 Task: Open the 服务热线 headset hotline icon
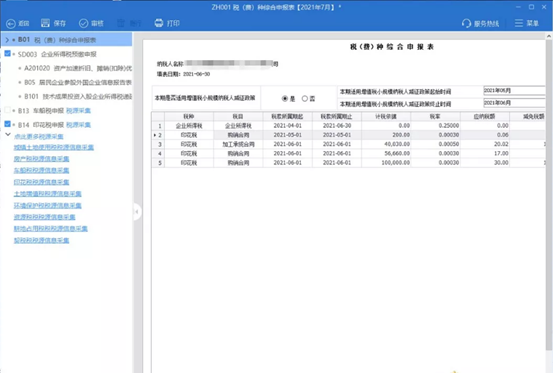(x=466, y=24)
